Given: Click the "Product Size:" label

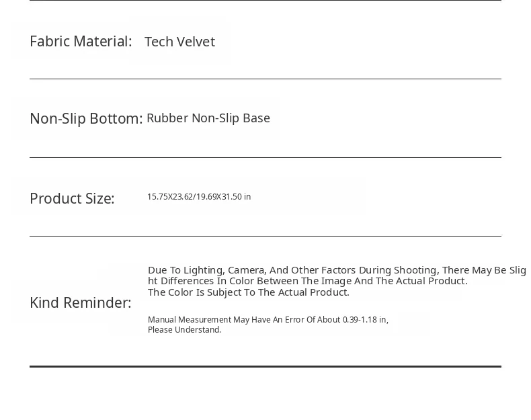Looking at the screenshot, I should (x=72, y=199).
